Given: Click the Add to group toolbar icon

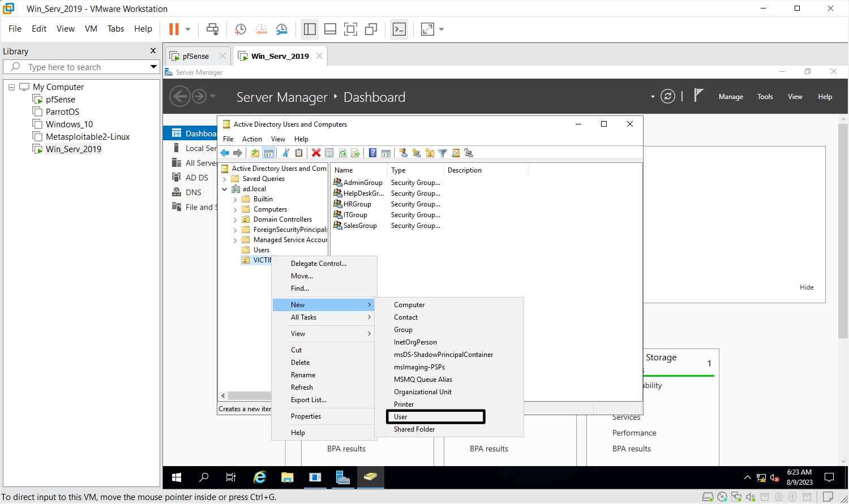Looking at the screenshot, I should 469,153.
